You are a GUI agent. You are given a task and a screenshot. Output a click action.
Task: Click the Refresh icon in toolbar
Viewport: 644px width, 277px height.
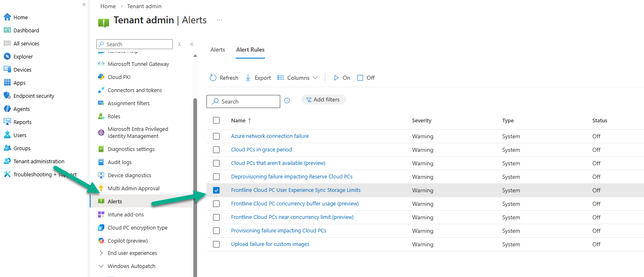pos(213,78)
